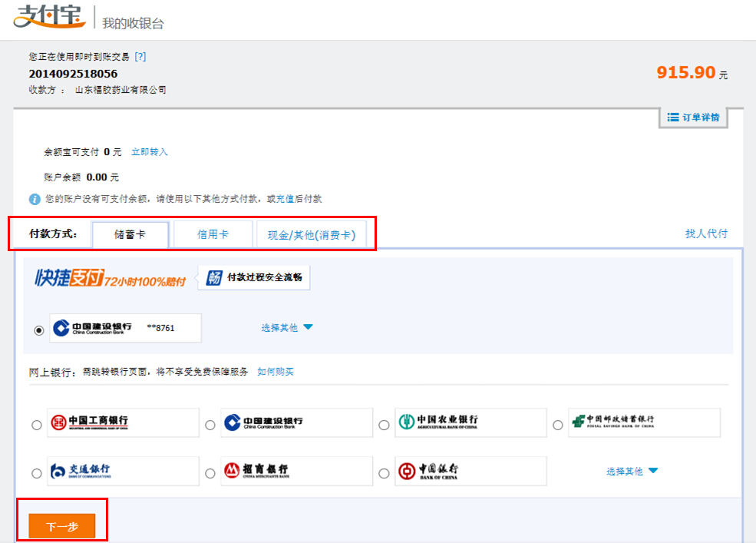
Task: Click the list icon beside 订单详情
Action: coord(673,118)
